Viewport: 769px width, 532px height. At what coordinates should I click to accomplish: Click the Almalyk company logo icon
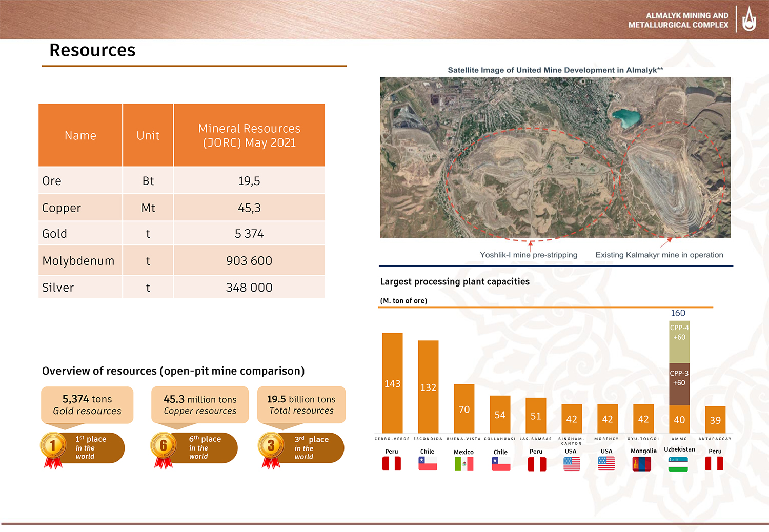[749, 19]
